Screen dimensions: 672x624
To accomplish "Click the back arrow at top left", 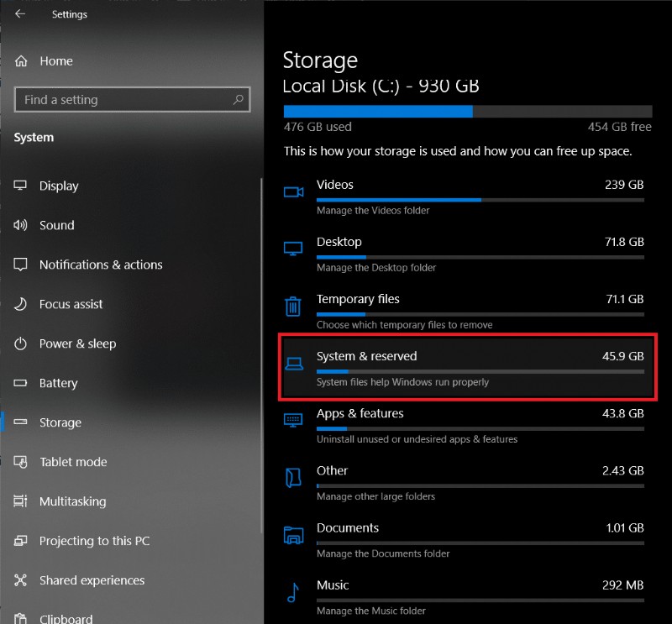I will 20,13.
